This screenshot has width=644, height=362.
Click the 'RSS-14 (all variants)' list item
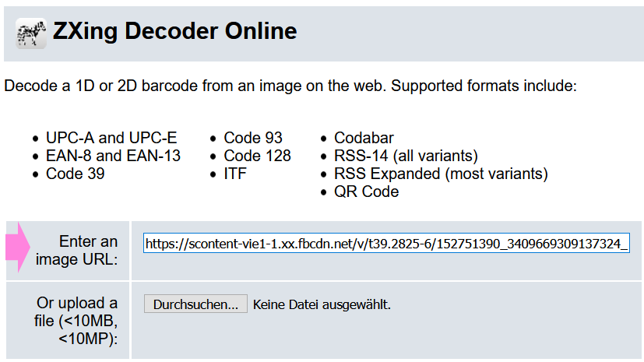tap(406, 156)
